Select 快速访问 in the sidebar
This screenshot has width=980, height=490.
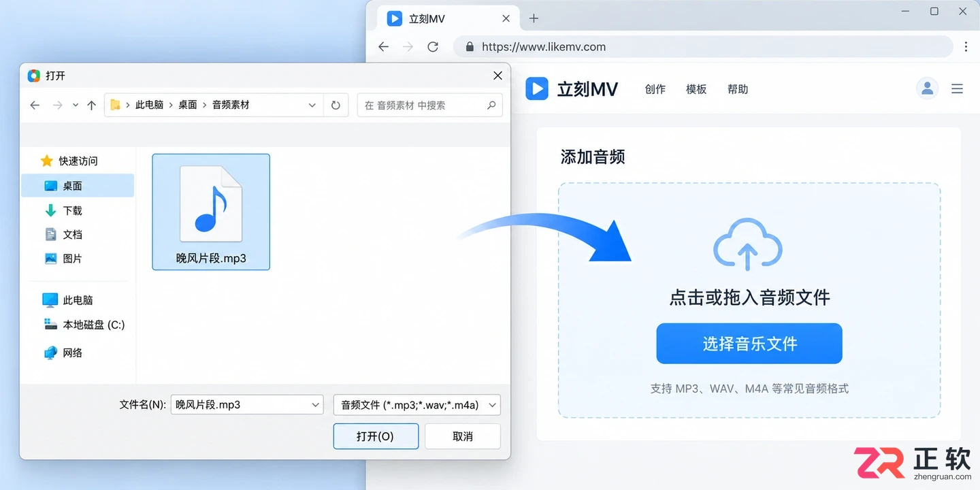pyautogui.click(x=78, y=161)
